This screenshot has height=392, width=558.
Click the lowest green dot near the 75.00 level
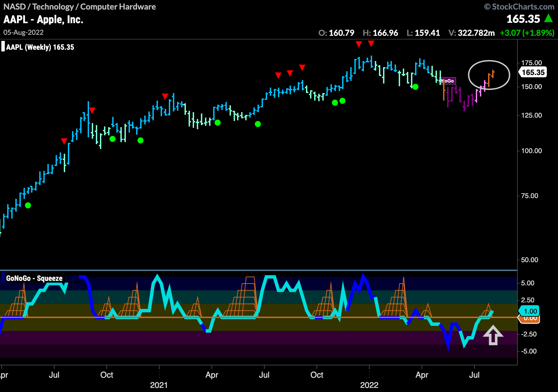coord(28,205)
